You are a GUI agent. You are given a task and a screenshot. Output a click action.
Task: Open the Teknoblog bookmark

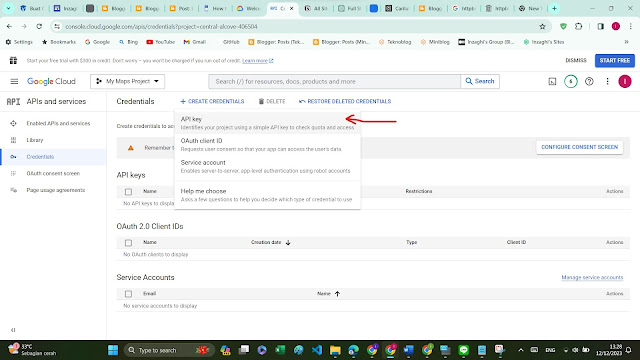click(396, 42)
